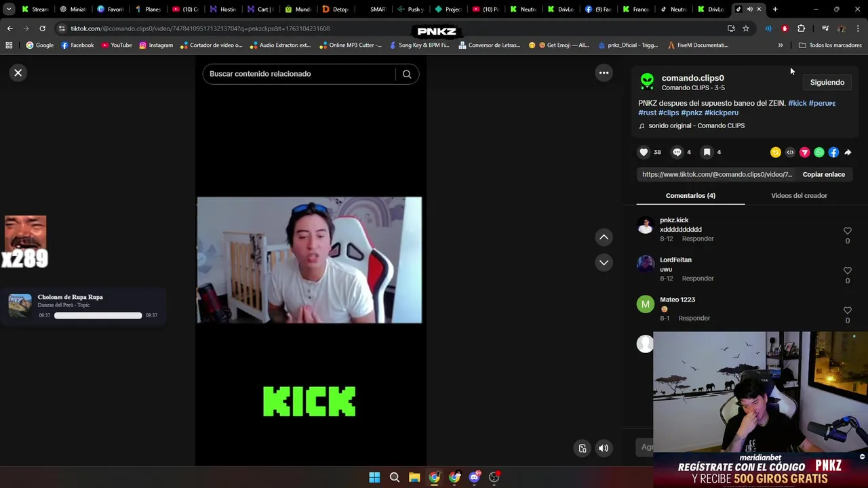Open the comando.clips0 profile name
The width and height of the screenshot is (868, 488).
(x=692, y=78)
